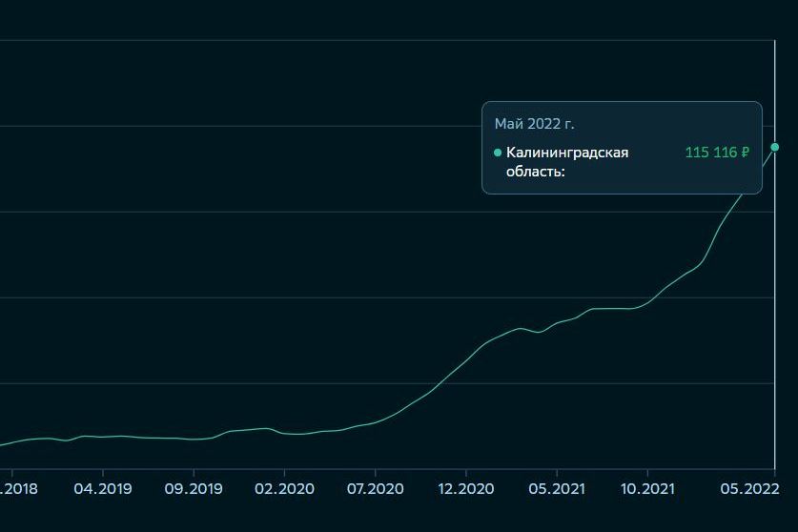This screenshot has width=798, height=532.
Task: Click the partially visible 2018 axis label
Action: pos(17,488)
